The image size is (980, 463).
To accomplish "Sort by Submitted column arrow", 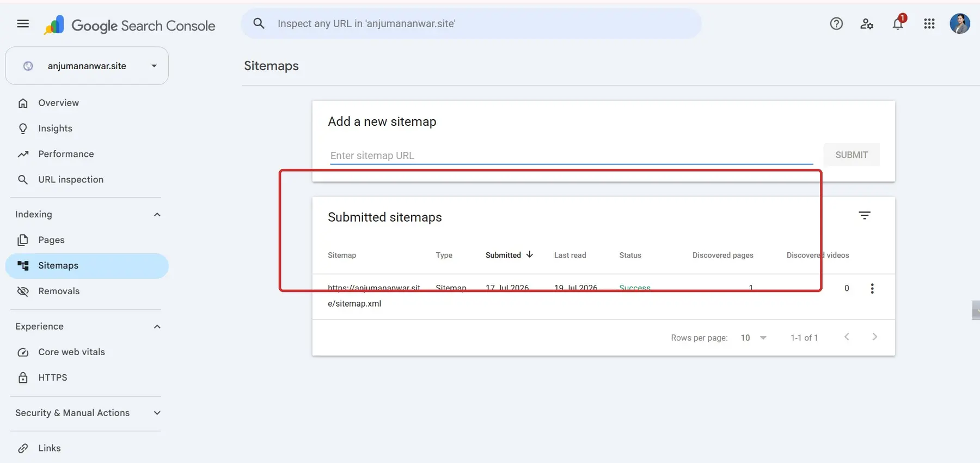I will pyautogui.click(x=530, y=254).
